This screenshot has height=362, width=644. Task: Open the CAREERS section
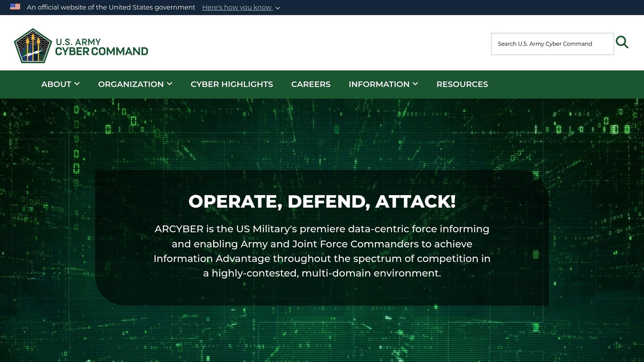click(x=311, y=84)
